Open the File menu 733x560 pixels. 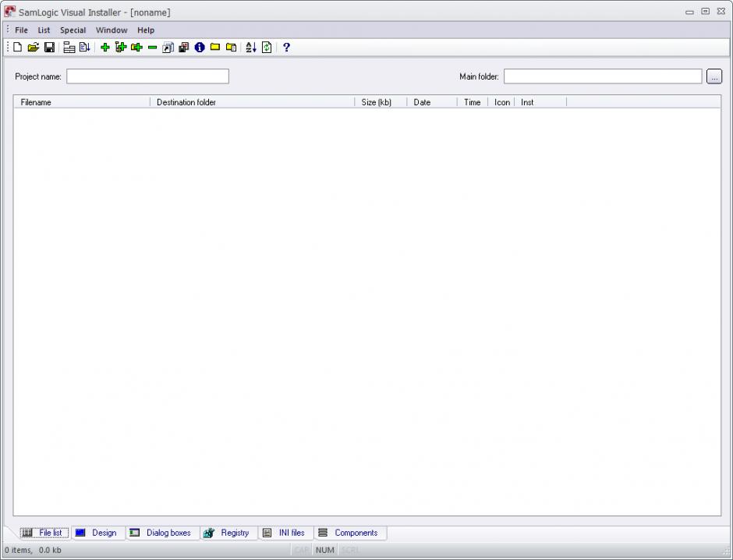tap(22, 30)
